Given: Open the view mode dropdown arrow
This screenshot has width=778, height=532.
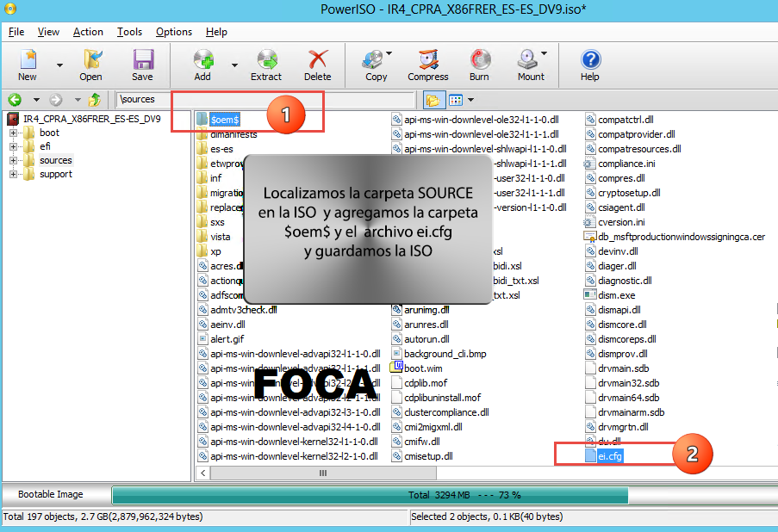Looking at the screenshot, I should coord(470,100).
